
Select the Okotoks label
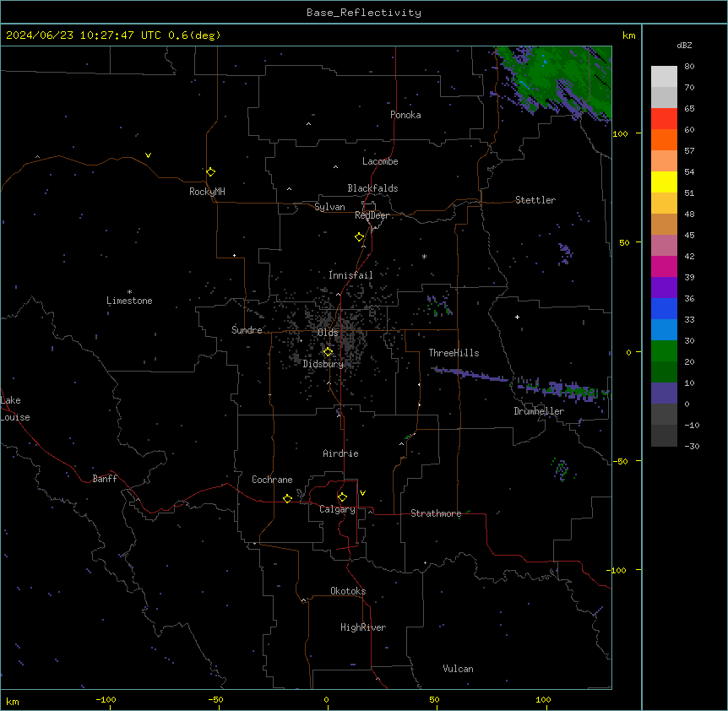click(x=348, y=591)
